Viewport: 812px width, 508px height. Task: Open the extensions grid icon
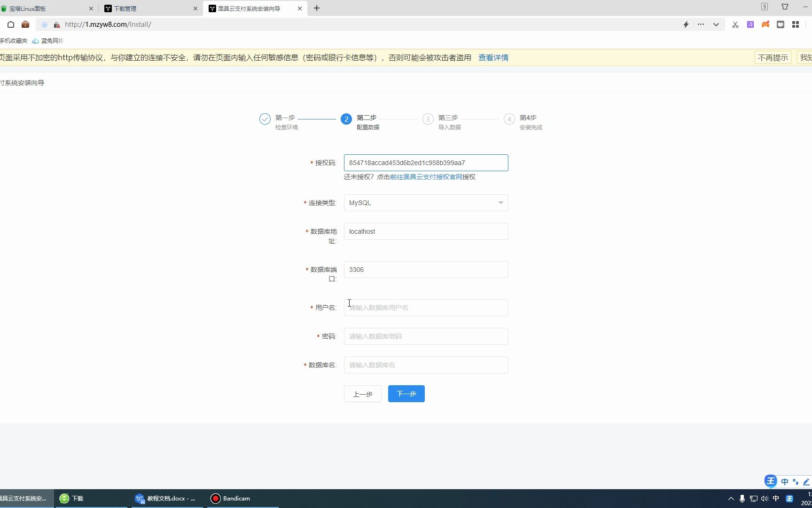[796, 24]
